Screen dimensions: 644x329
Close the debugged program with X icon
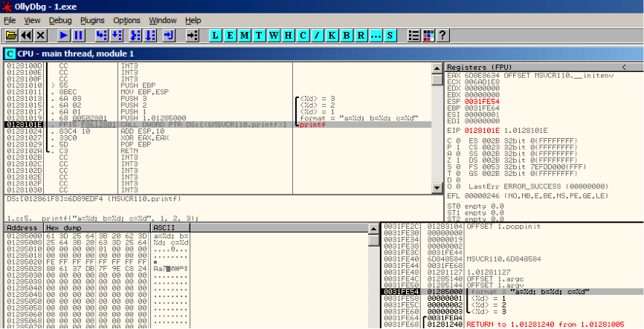point(40,36)
